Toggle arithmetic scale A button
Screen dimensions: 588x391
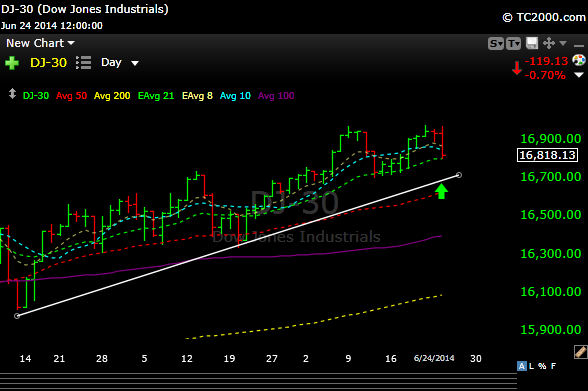[521, 366]
